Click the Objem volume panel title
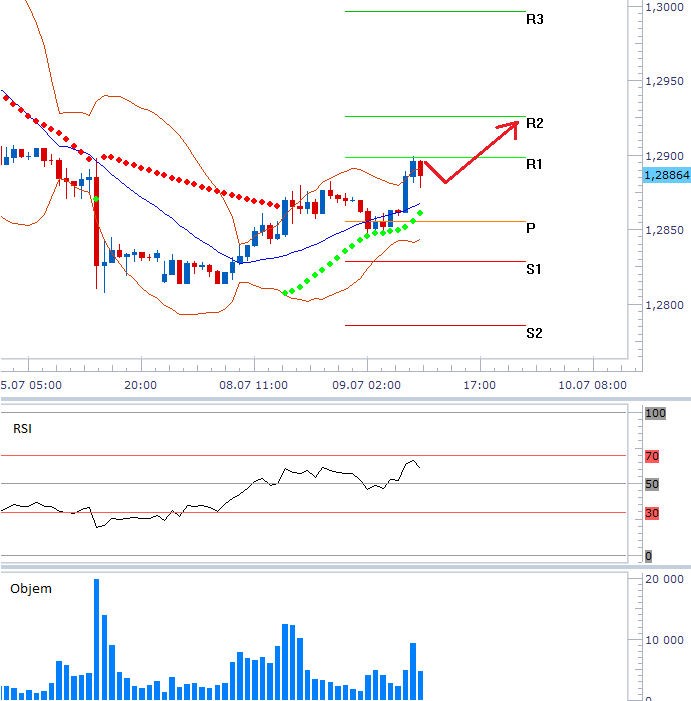The image size is (691, 701). point(31,588)
